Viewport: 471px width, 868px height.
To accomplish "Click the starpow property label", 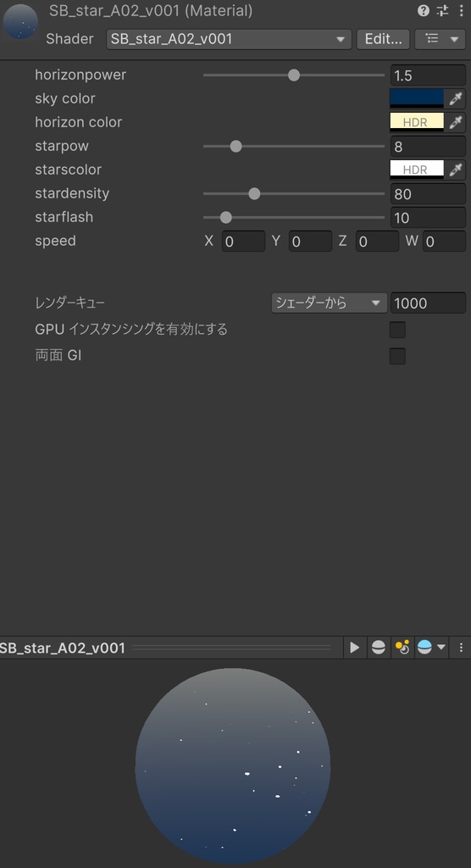I will pyautogui.click(x=62, y=146).
